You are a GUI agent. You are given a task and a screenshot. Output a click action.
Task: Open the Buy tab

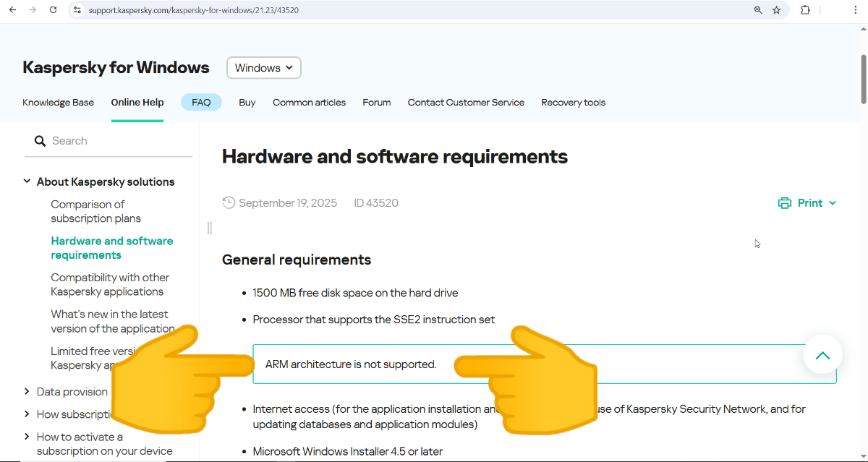point(247,103)
